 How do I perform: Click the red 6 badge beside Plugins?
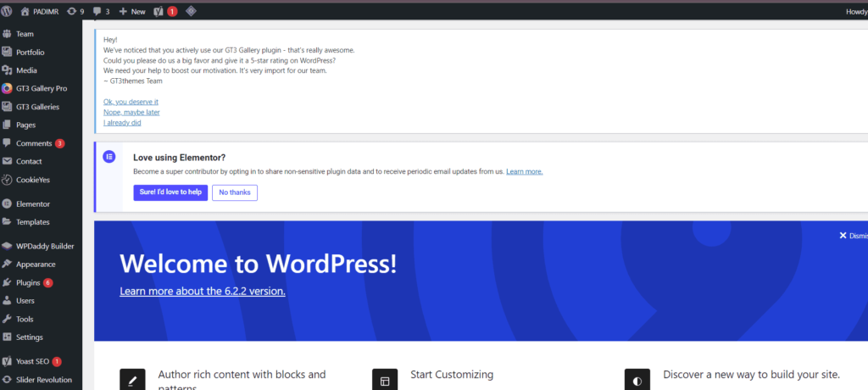point(48,282)
